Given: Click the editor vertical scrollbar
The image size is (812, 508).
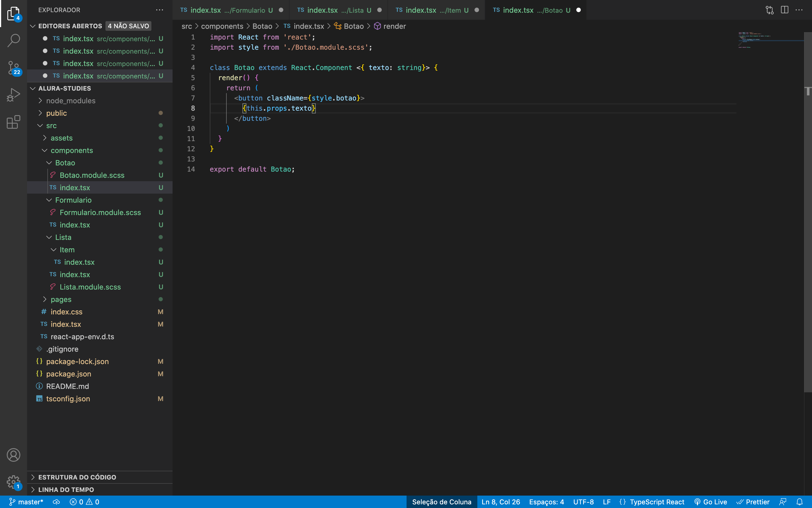Looking at the screenshot, I should point(808,212).
